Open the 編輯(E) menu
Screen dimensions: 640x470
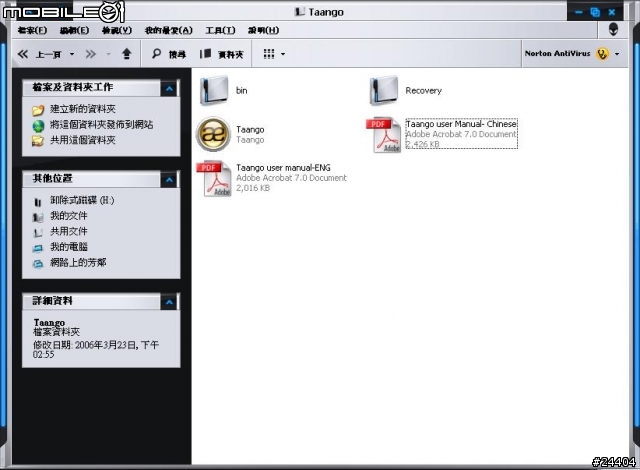(x=74, y=30)
